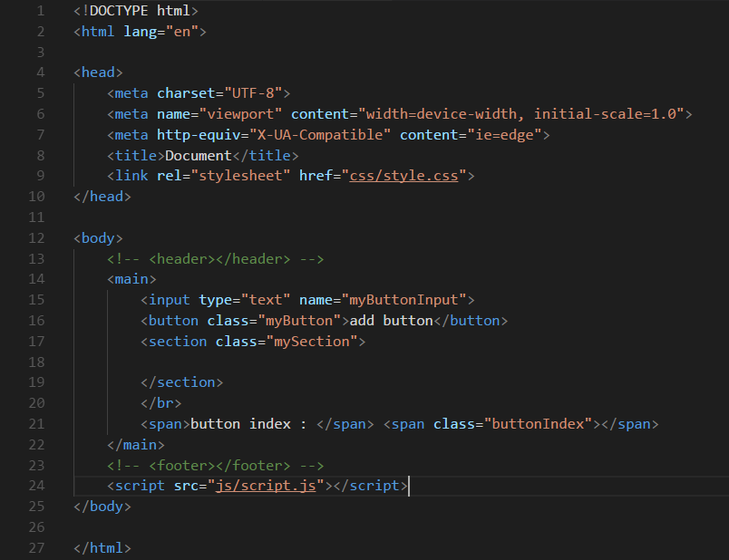Click the commented-out header line
This screenshot has height=560, width=729.
(214, 257)
